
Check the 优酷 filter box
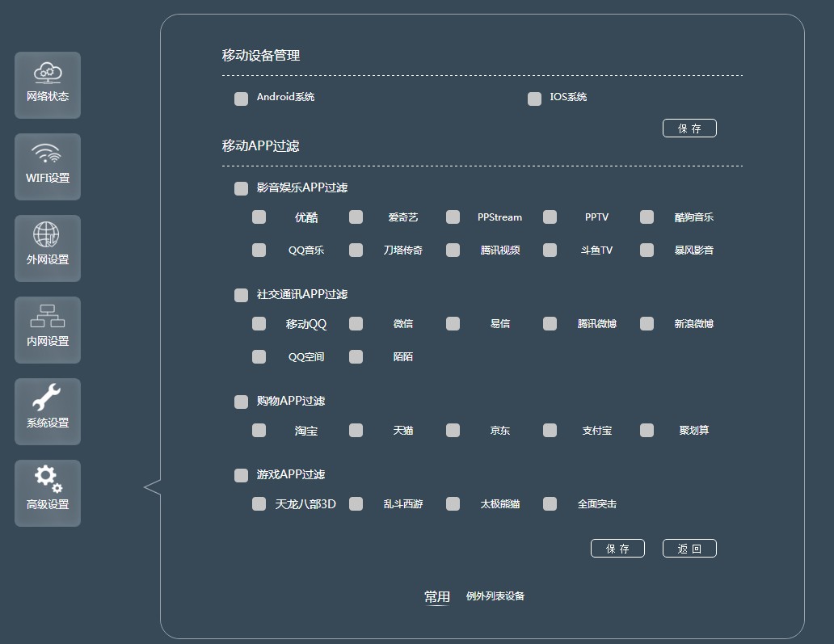tap(259, 217)
